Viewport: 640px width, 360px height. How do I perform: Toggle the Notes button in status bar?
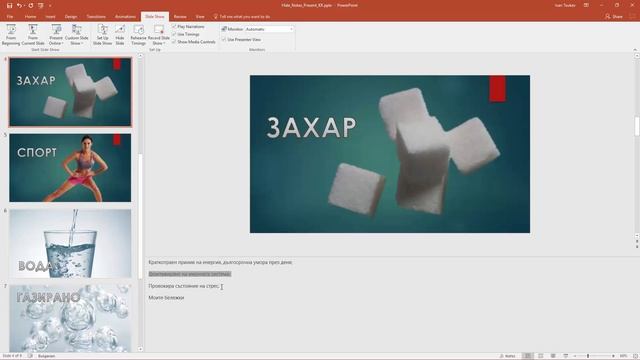pos(508,356)
